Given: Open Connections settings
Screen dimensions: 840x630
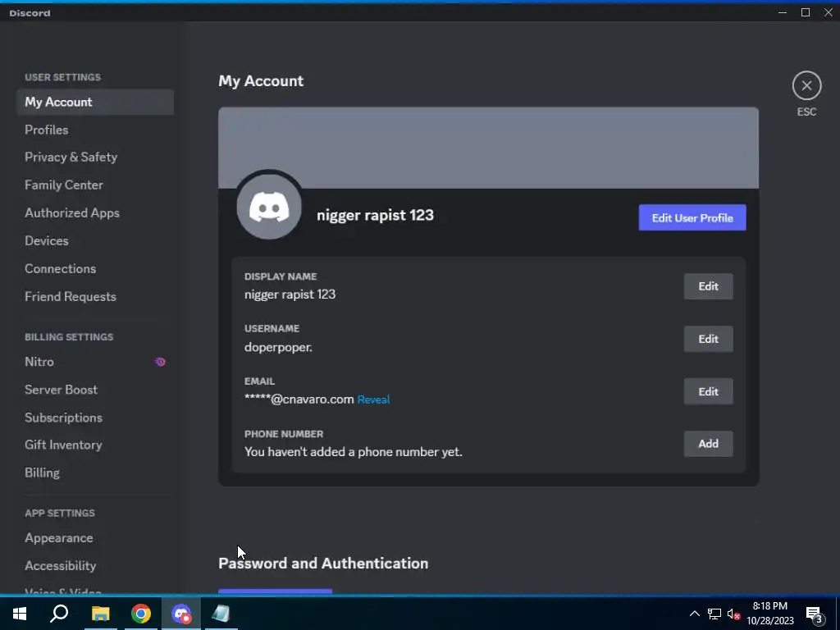Looking at the screenshot, I should [x=95, y=268].
